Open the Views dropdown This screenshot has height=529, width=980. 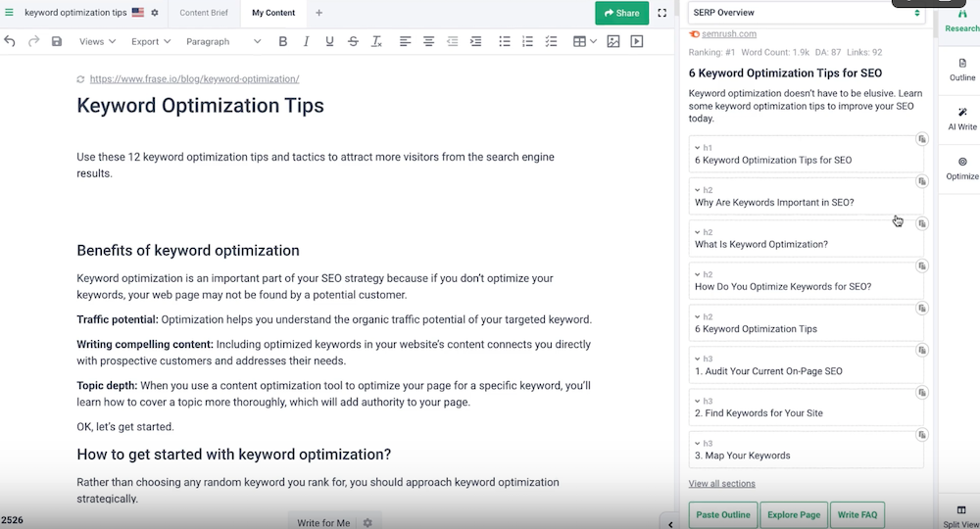(97, 41)
